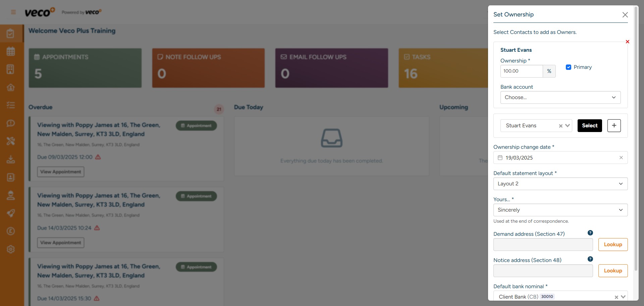Select the building properties icon in sidebar
The height and width of the screenshot is (306, 644).
click(x=11, y=69)
